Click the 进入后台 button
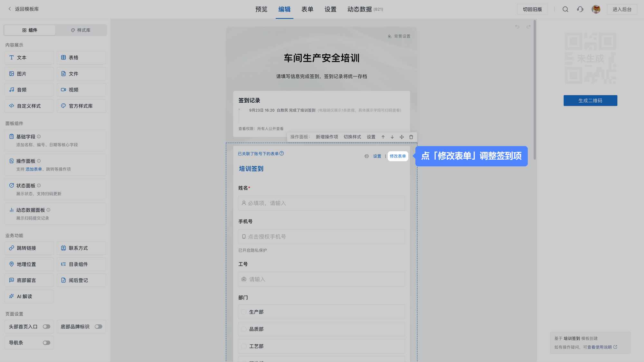This screenshot has width=644, height=362. [622, 9]
